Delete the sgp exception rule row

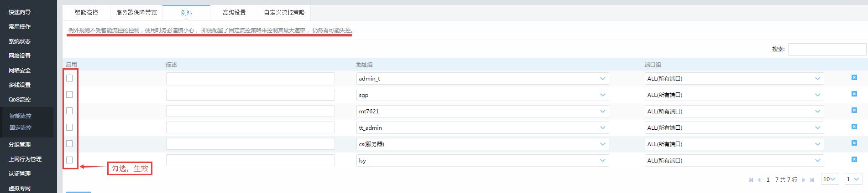(x=854, y=94)
